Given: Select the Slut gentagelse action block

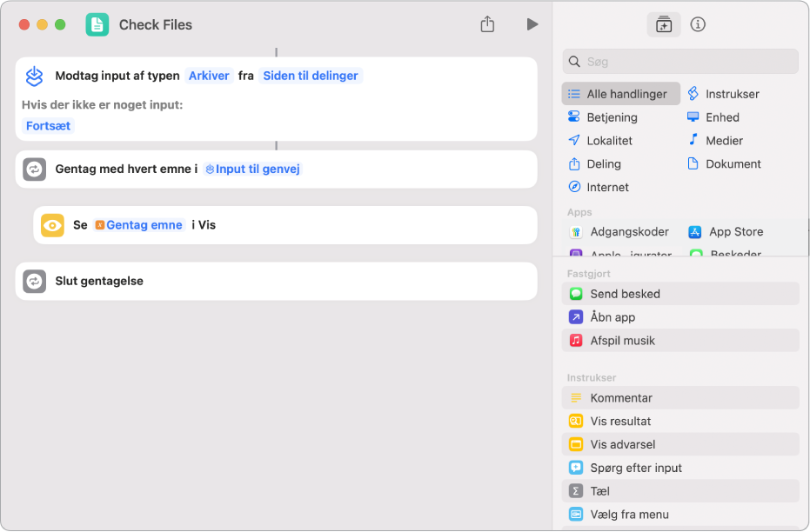Looking at the screenshot, I should tap(277, 282).
